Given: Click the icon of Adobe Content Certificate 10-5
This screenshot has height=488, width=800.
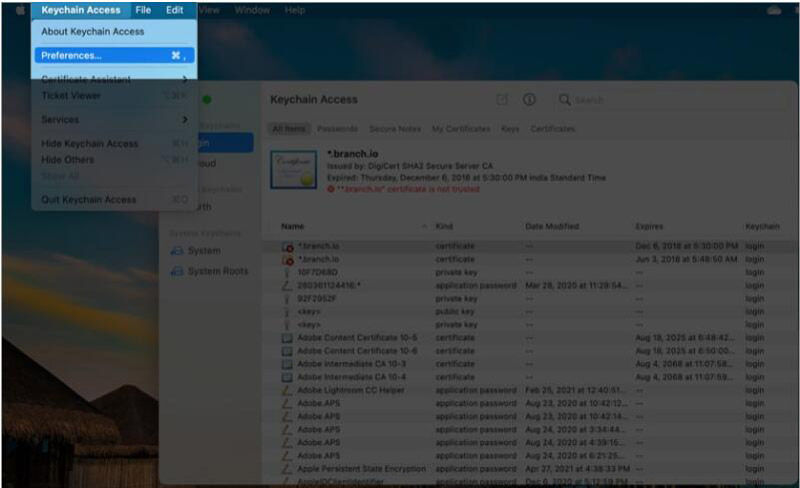Looking at the screenshot, I should pyautogui.click(x=287, y=338).
